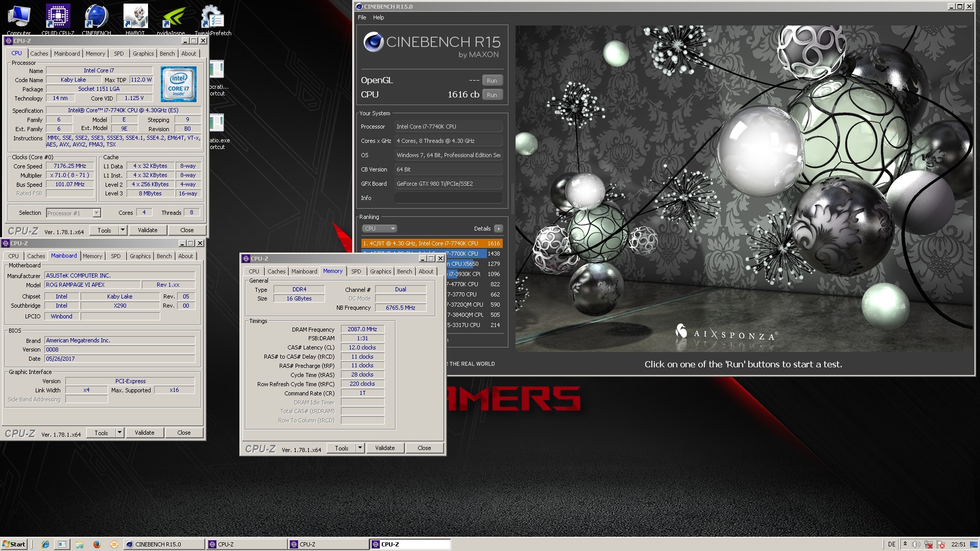Click the system clock showing 22:51
Viewport: 980px width, 551px height.
tap(959, 544)
